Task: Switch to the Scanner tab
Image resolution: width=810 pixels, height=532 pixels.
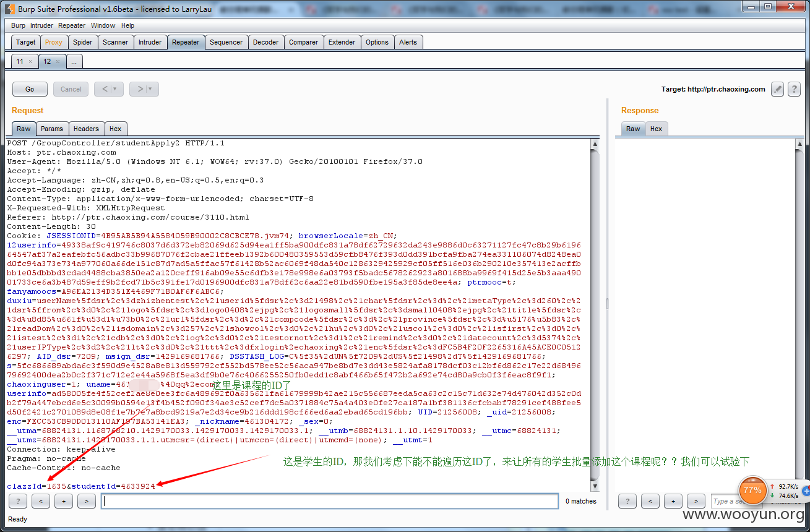Action: [x=116, y=42]
